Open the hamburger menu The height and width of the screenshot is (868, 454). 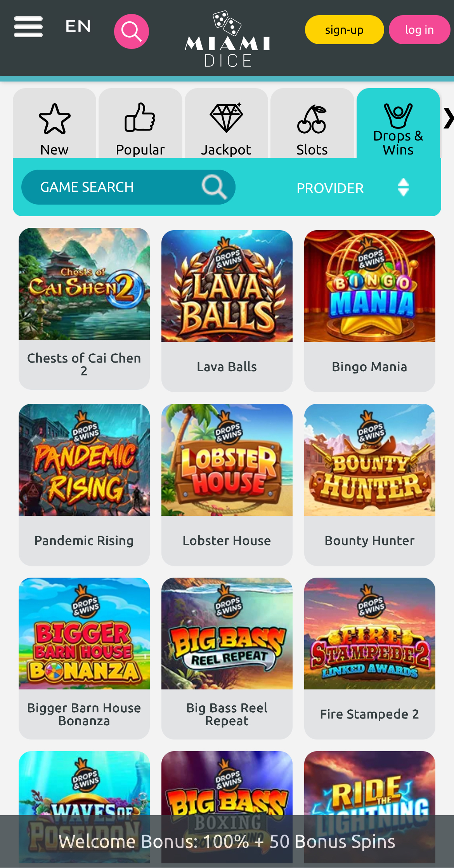click(x=28, y=27)
